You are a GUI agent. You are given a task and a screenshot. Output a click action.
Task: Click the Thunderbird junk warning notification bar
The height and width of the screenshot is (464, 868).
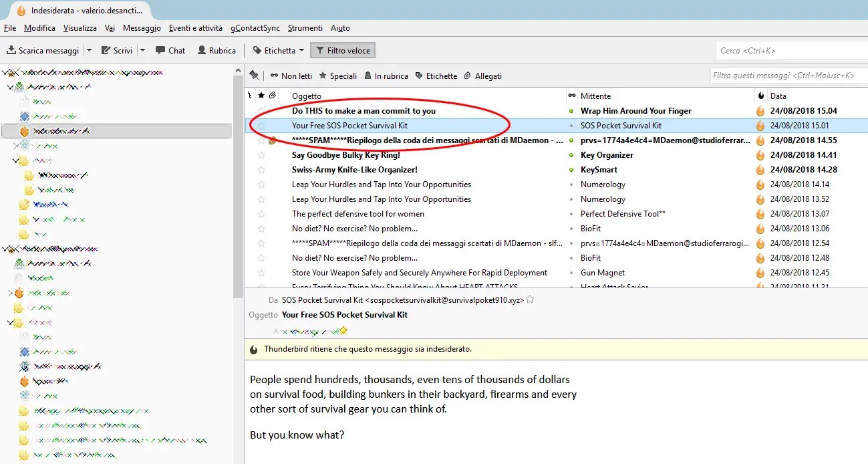point(556,349)
